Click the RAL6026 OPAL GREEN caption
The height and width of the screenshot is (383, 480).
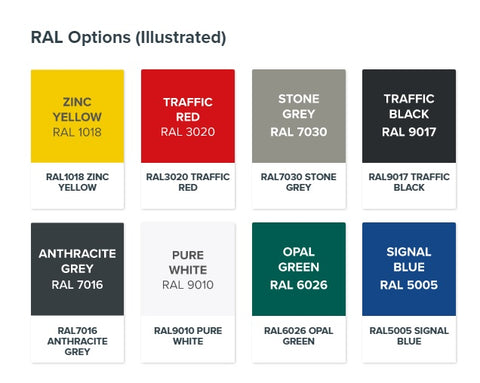point(299,336)
